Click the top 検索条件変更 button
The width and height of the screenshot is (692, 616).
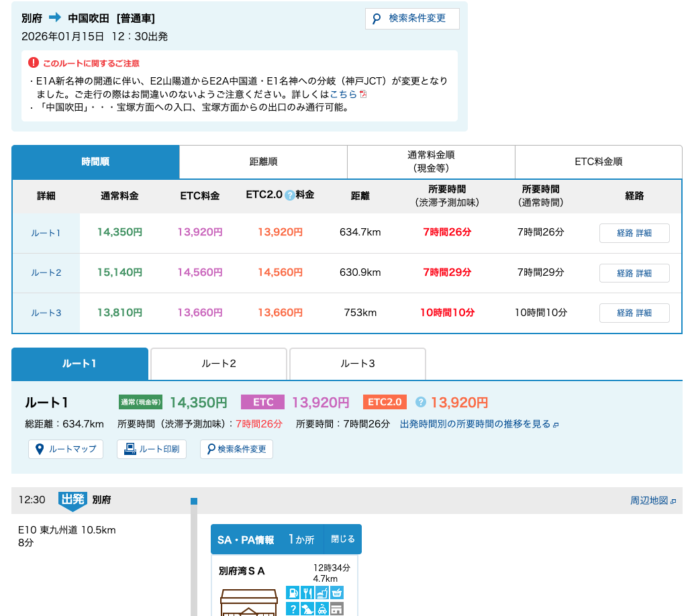point(412,19)
